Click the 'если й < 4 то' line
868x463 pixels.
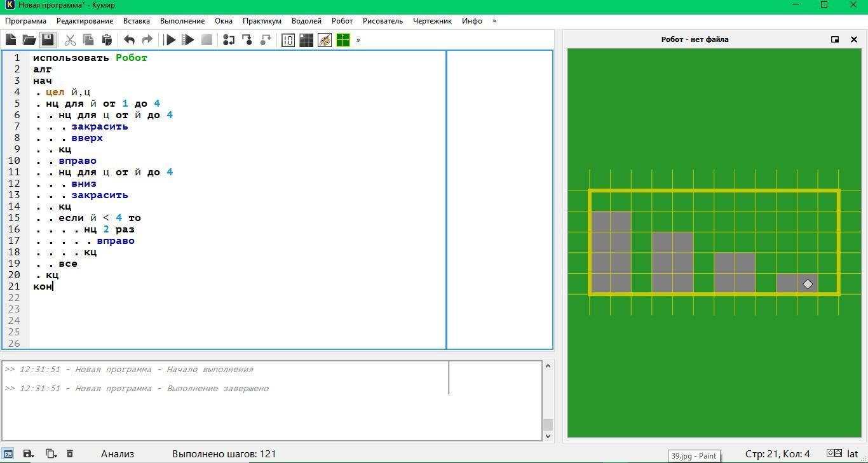[100, 218]
